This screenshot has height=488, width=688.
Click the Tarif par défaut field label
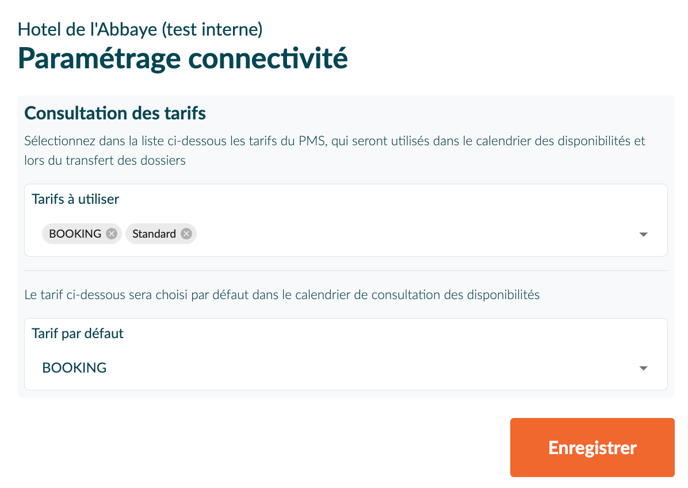coord(77,333)
